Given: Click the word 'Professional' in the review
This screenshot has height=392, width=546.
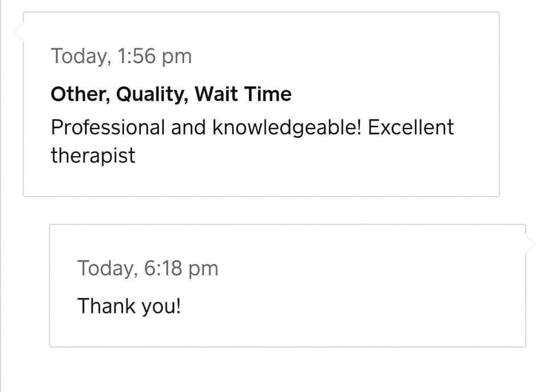Looking at the screenshot, I should tap(108, 127).
